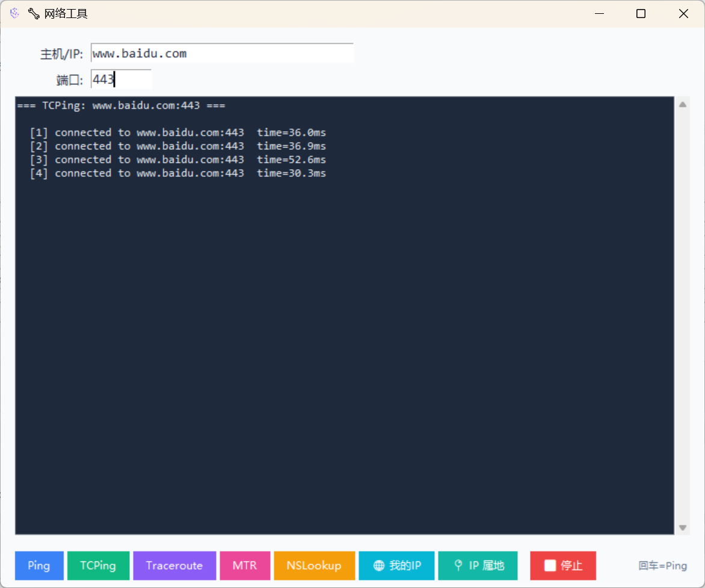The image size is (705, 588).
Task: Focus the 端口 port field showing 443
Action: [x=121, y=79]
